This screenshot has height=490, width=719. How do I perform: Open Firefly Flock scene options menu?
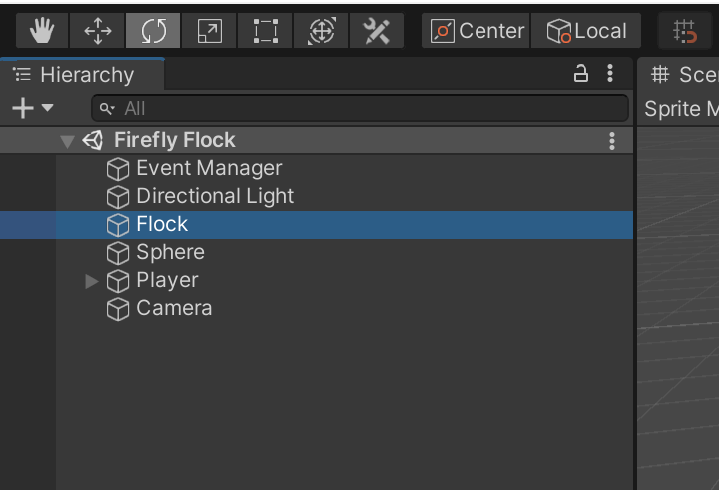pyautogui.click(x=612, y=141)
